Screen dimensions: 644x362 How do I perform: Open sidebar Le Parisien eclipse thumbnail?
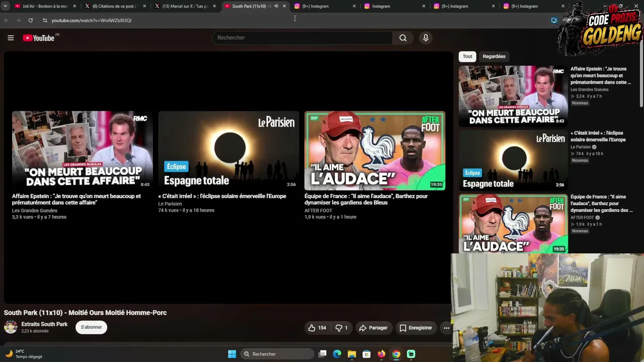coord(513,160)
